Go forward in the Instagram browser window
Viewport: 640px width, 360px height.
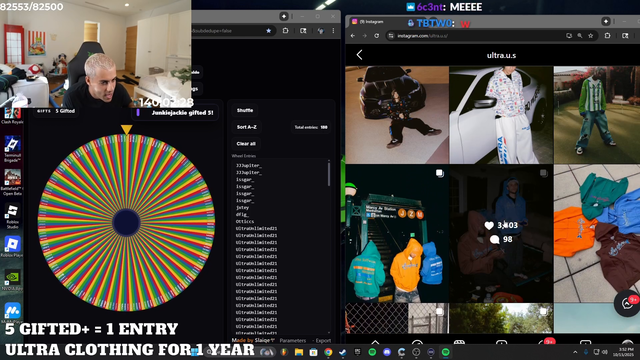(364, 36)
